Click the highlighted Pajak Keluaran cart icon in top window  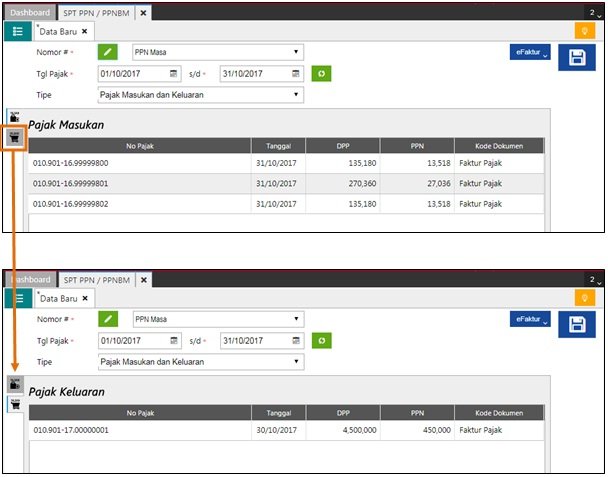click(x=15, y=135)
